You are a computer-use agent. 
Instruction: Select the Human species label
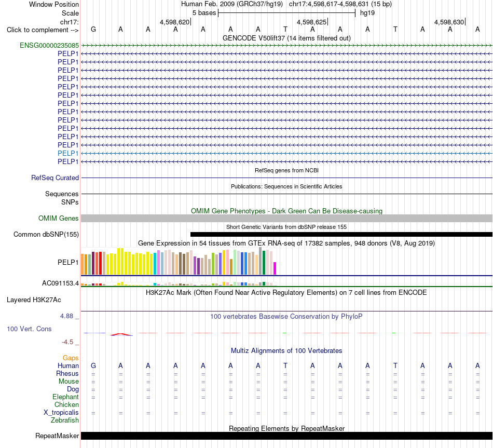68,365
